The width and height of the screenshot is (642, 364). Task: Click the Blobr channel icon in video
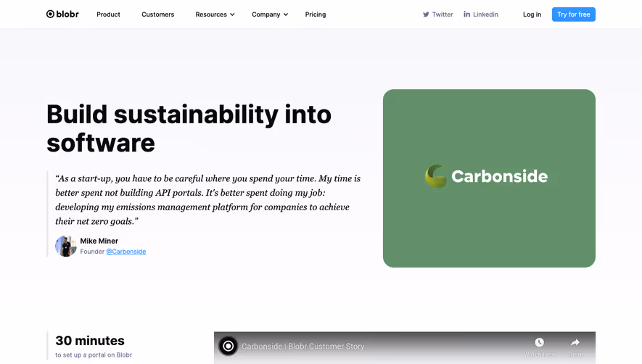click(x=228, y=347)
